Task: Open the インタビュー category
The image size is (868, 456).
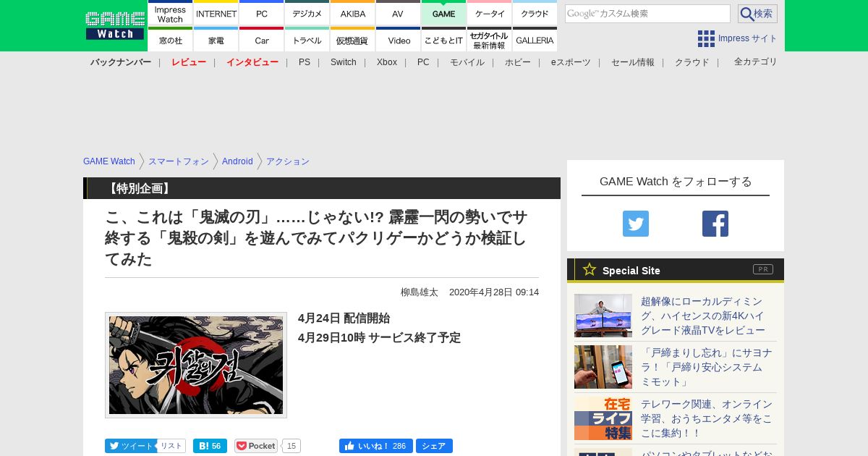Action: click(x=252, y=62)
